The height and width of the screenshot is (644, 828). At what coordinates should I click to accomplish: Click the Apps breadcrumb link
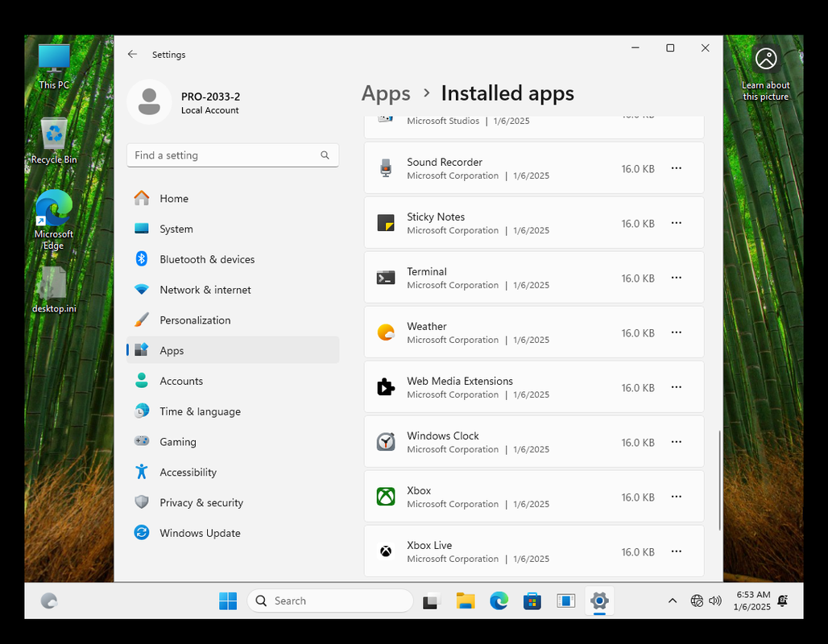(x=386, y=93)
